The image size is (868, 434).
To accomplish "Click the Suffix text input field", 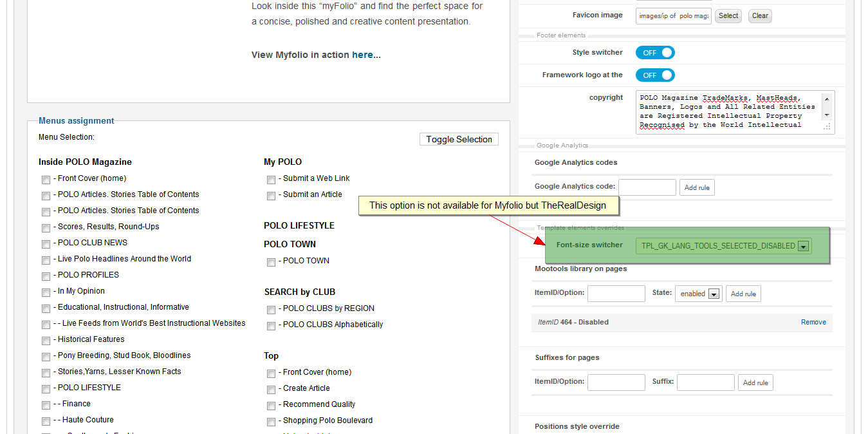I will [x=705, y=382].
